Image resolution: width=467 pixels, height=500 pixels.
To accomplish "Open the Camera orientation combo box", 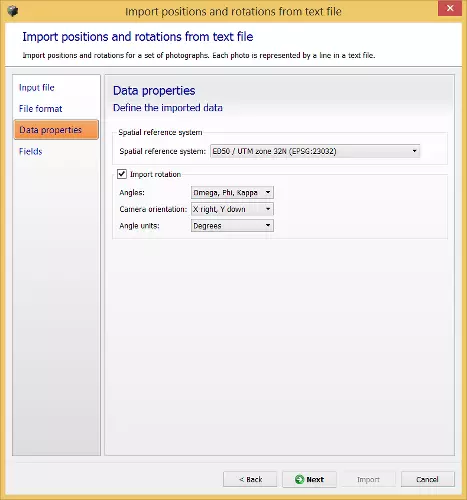I will pyautogui.click(x=232, y=209).
